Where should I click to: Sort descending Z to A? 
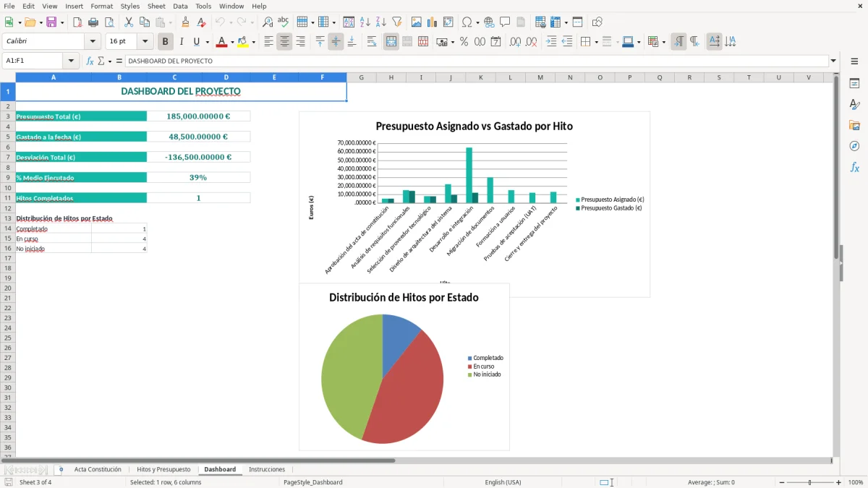[x=381, y=22]
